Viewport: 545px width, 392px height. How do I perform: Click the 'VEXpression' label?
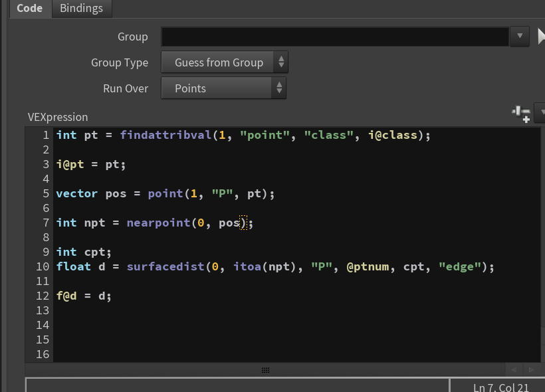click(58, 117)
